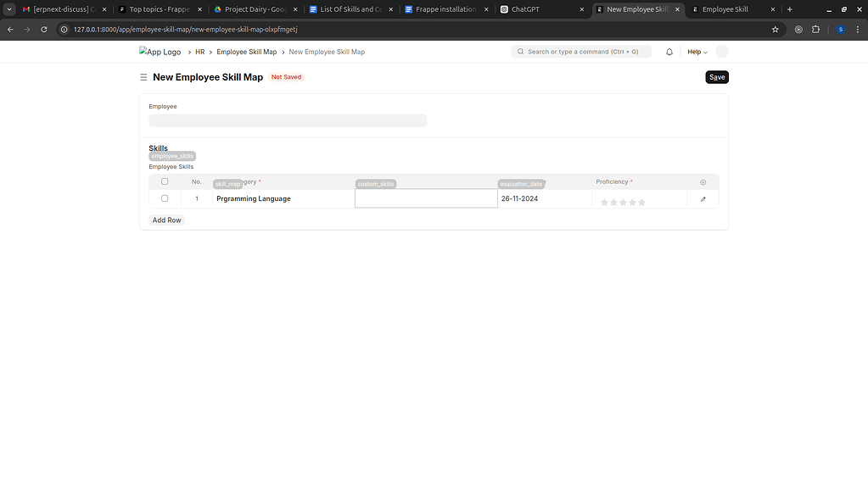The height and width of the screenshot is (490, 868).
Task: Click Add Row below the Skills table
Action: 166,220
